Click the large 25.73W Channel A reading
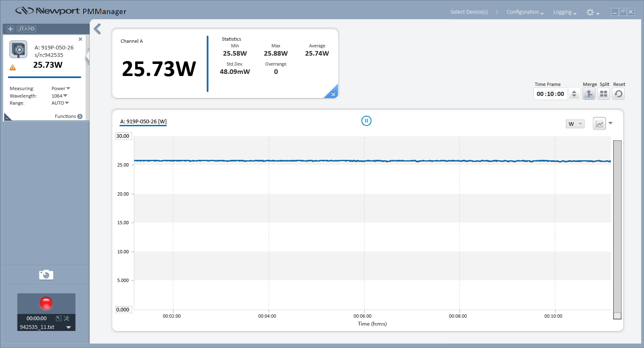Viewport: 644px width, 348px height. pyautogui.click(x=159, y=69)
